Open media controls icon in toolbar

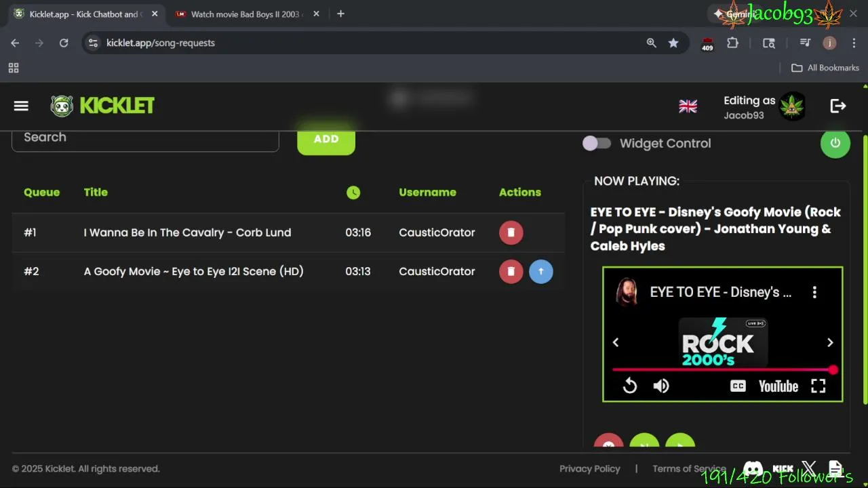click(805, 43)
